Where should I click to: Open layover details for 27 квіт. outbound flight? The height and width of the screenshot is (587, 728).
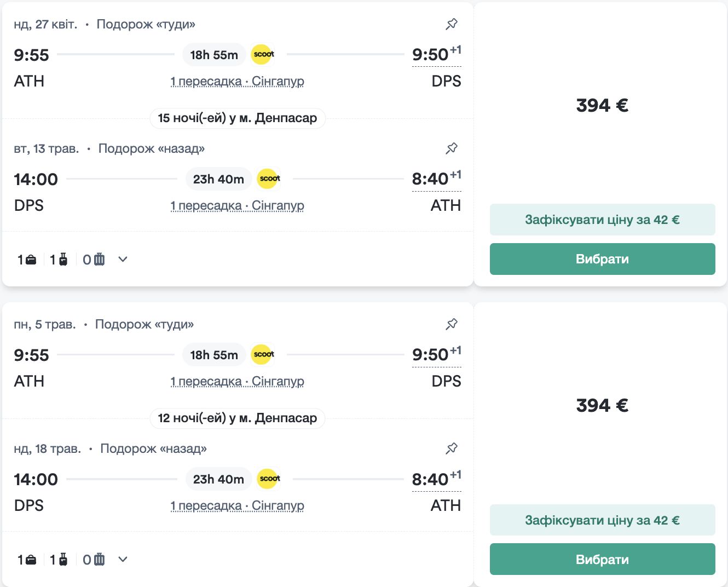(x=237, y=82)
